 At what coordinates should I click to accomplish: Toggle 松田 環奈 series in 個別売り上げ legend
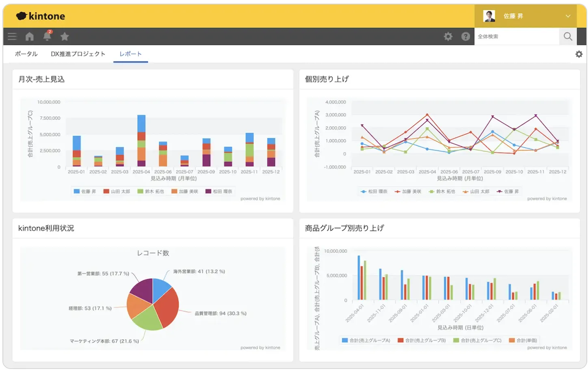pyautogui.click(x=374, y=191)
